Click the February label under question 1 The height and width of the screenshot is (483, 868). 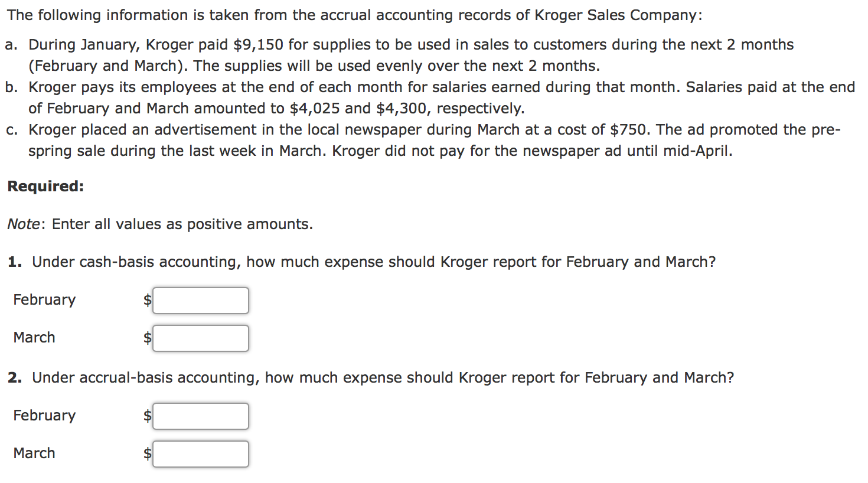pos(44,300)
